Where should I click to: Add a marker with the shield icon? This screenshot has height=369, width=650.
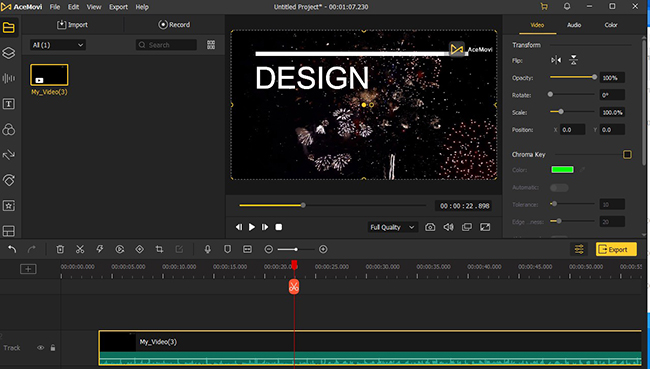click(227, 249)
